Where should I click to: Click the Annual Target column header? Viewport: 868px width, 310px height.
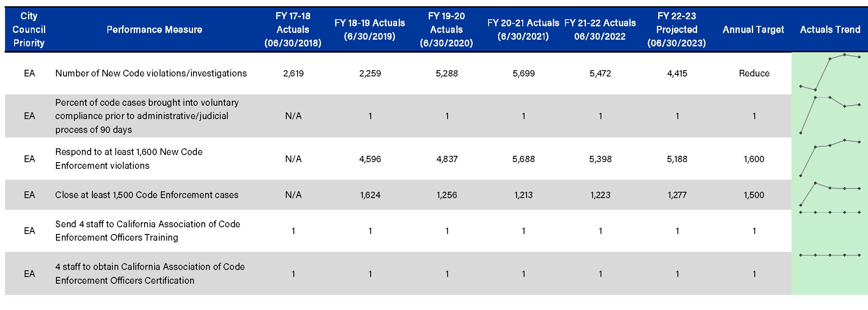pos(753,30)
